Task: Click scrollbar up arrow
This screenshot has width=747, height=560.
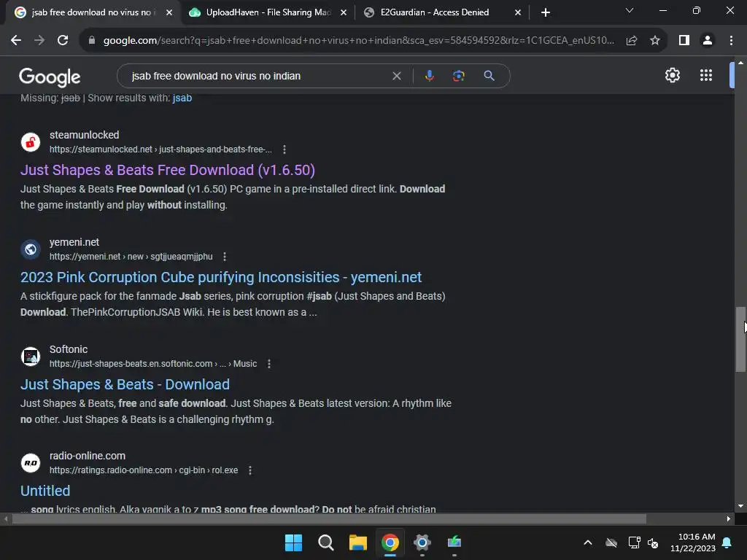Action: coord(740,63)
